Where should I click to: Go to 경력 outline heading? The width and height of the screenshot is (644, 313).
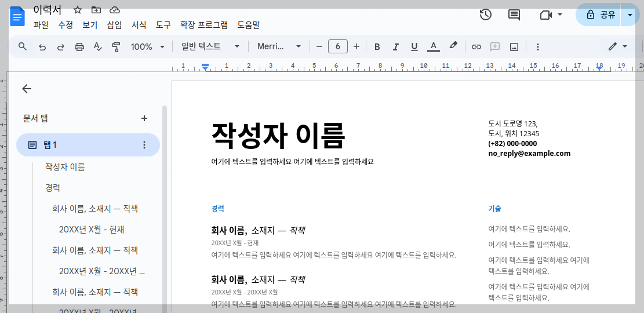tap(53, 188)
